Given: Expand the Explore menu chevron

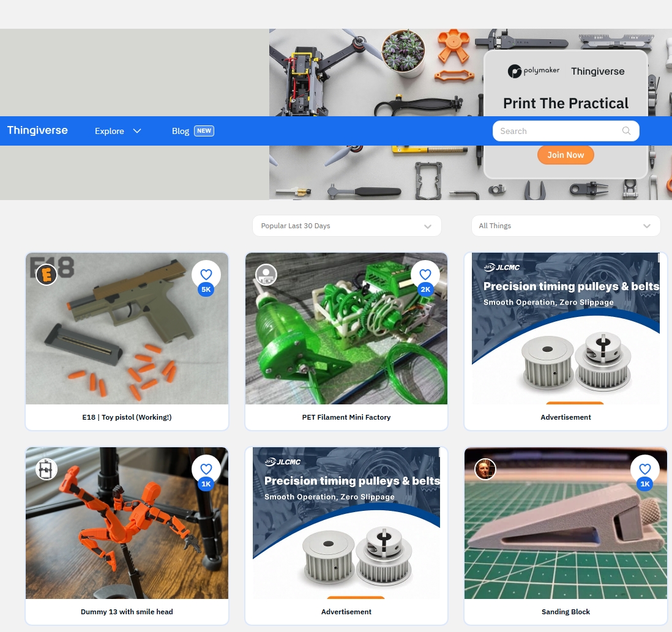Looking at the screenshot, I should 137,131.
